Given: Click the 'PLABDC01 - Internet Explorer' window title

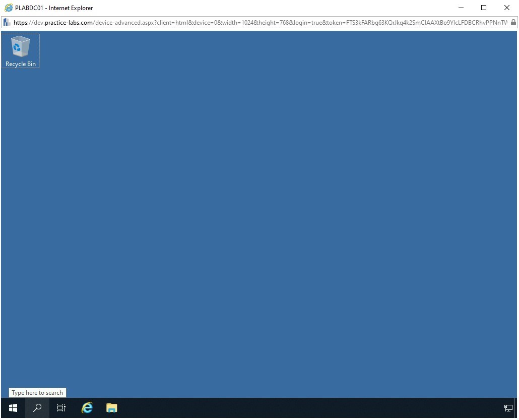Looking at the screenshot, I should click(x=54, y=8).
